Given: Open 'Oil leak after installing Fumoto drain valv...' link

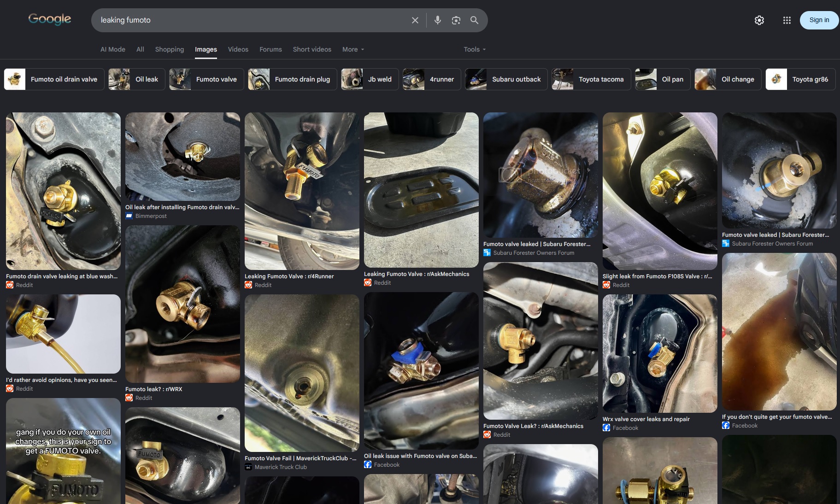Looking at the screenshot, I should pos(182,207).
